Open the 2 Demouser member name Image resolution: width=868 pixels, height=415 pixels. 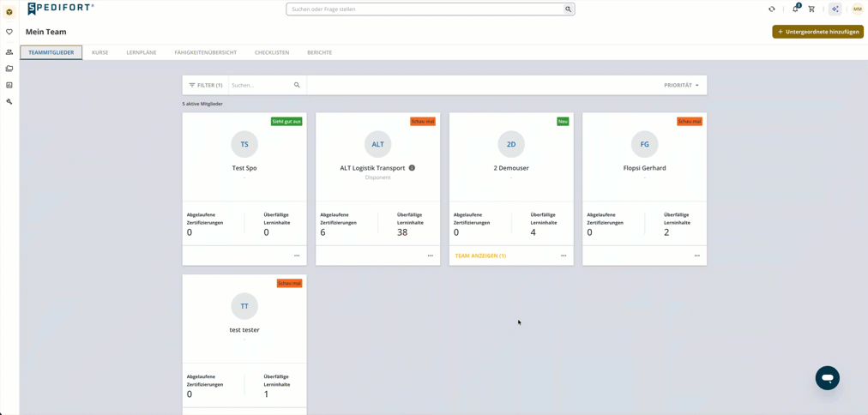tap(511, 168)
